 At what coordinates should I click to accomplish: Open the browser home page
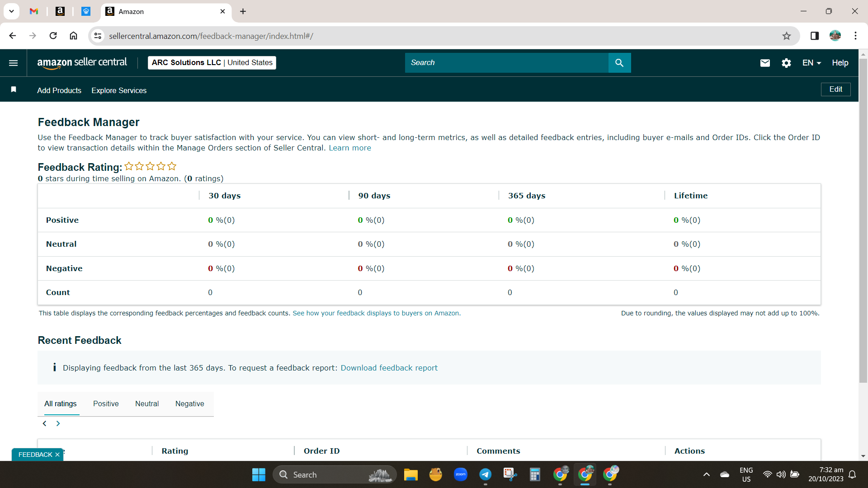tap(73, 36)
